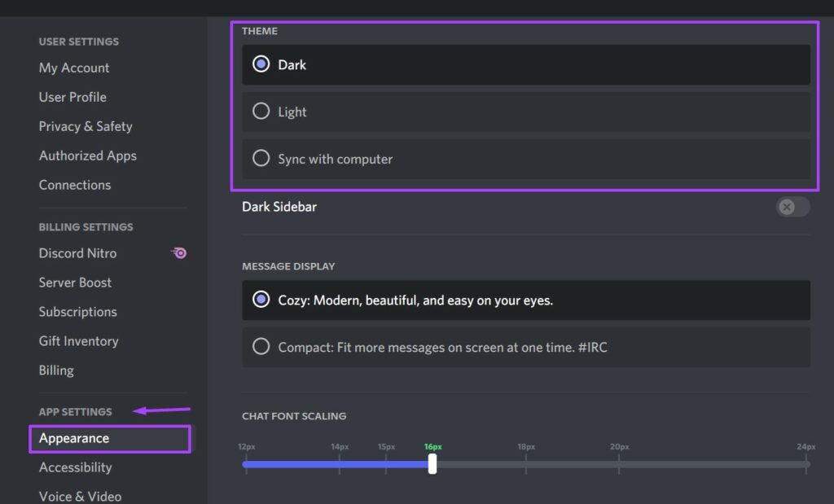The image size is (834, 504).
Task: Click the Dark Sidebar label
Action: click(279, 207)
